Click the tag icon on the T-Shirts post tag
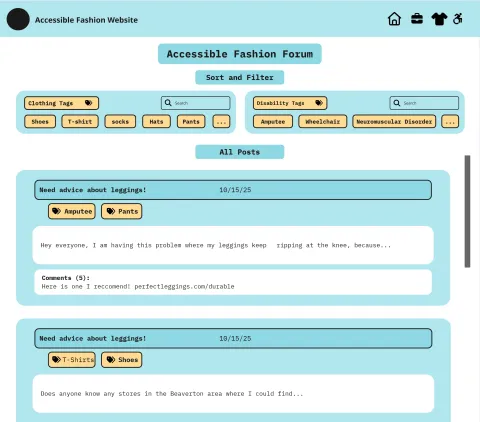This screenshot has width=480, height=422. tap(56, 359)
